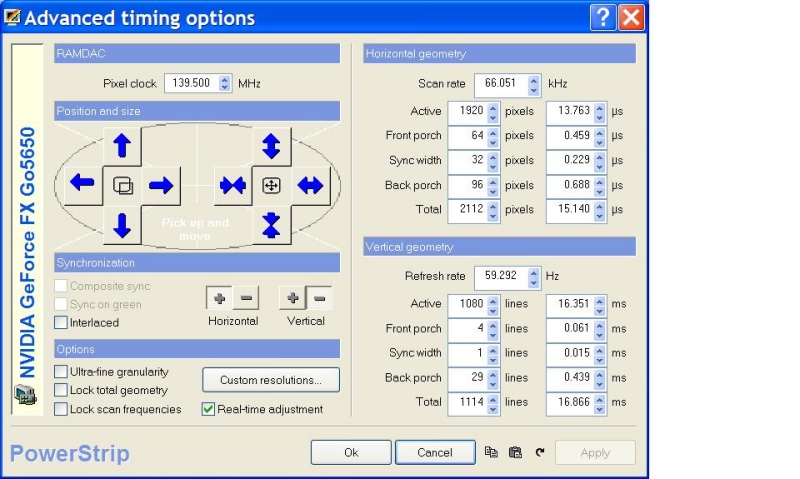The width and height of the screenshot is (800, 479).
Task: Click the center position reset icon
Action: [x=122, y=185]
